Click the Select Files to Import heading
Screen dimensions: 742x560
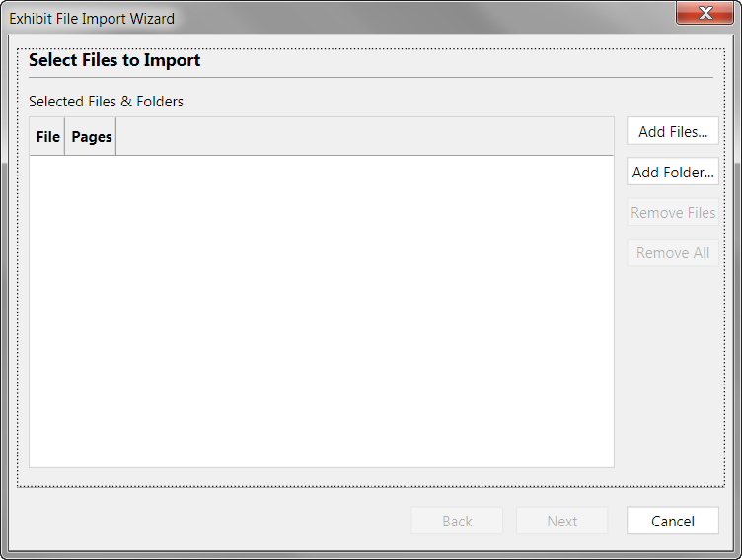(x=114, y=60)
